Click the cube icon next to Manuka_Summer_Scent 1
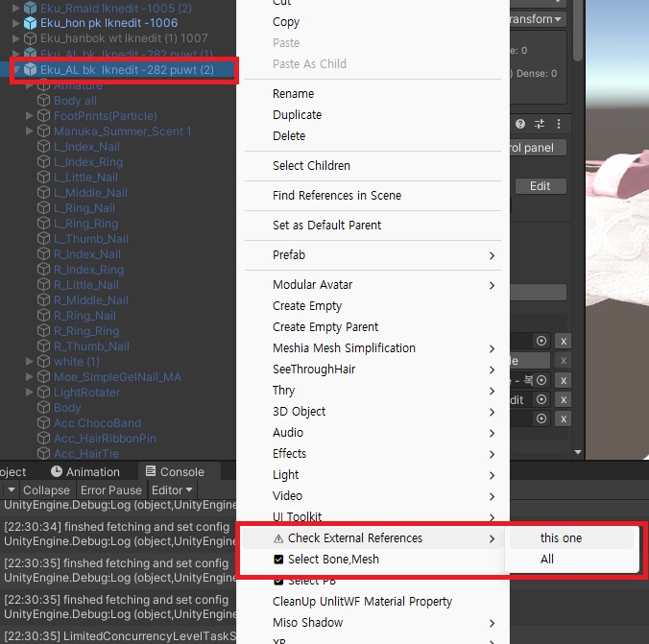 (43, 131)
